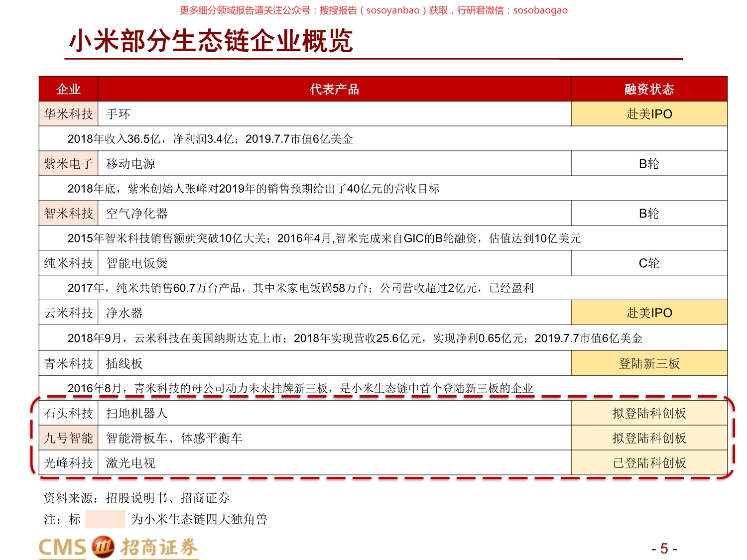Viewport: 747px width, 560px height.
Task: Select the 纯米科技 company cell
Action: (69, 263)
